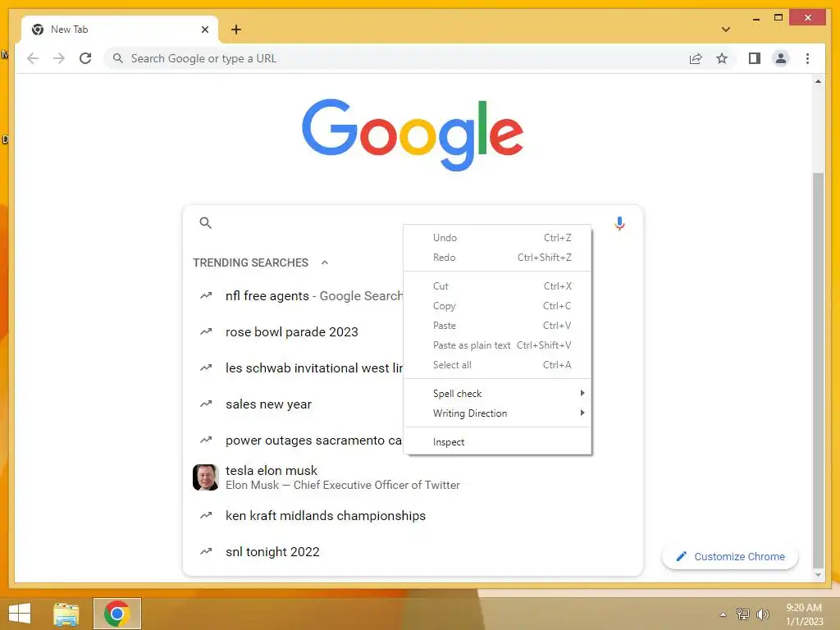Screen dimensions: 840x630
Task: Close the New Tab tab
Action: 204,30
